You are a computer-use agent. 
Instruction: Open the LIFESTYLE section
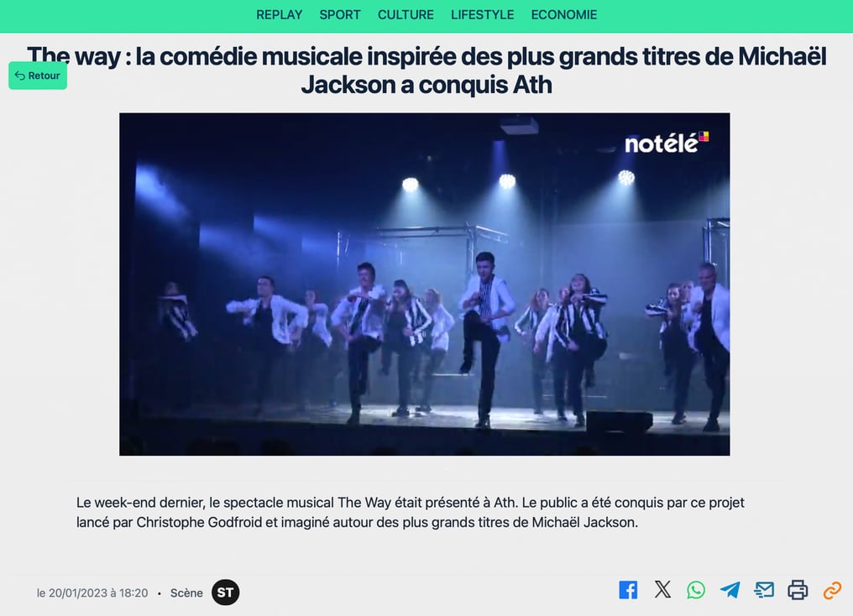[x=483, y=14]
